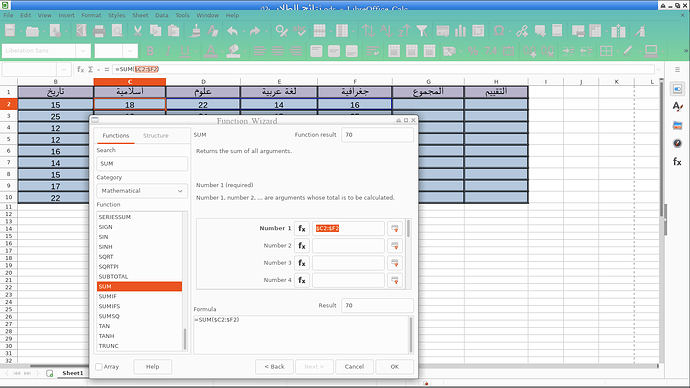
Task: Click the Font Color A icon
Action: click(210, 51)
